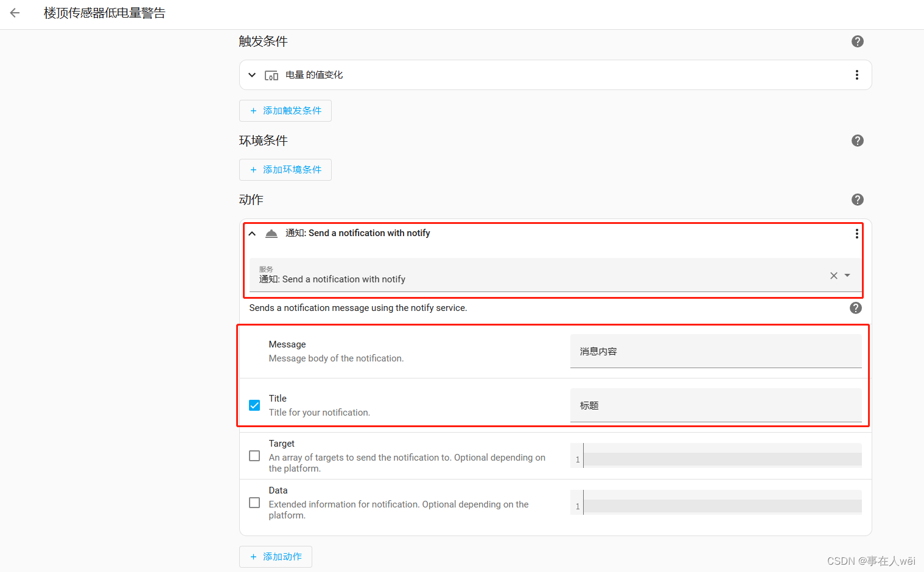
Task: Click the 电量 的值变化 trigger label
Action: click(x=314, y=75)
